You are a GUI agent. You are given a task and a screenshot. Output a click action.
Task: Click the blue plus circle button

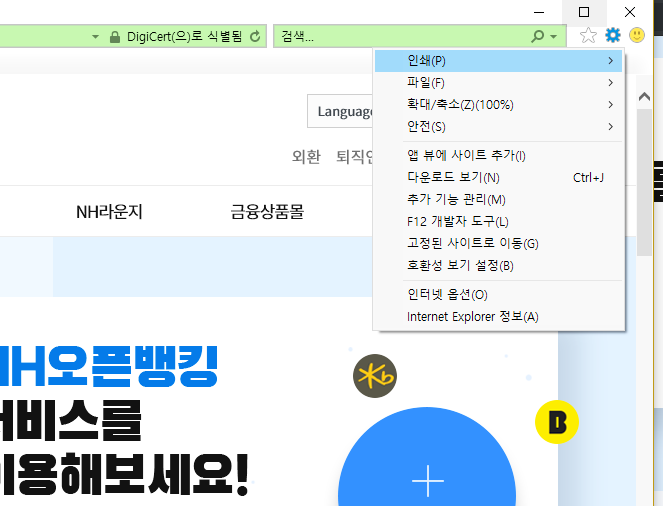click(427, 457)
